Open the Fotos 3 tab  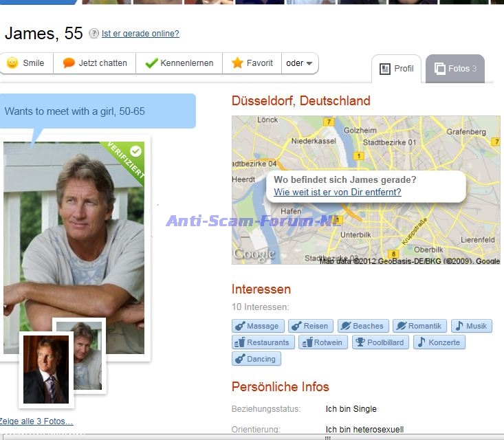[x=455, y=69]
